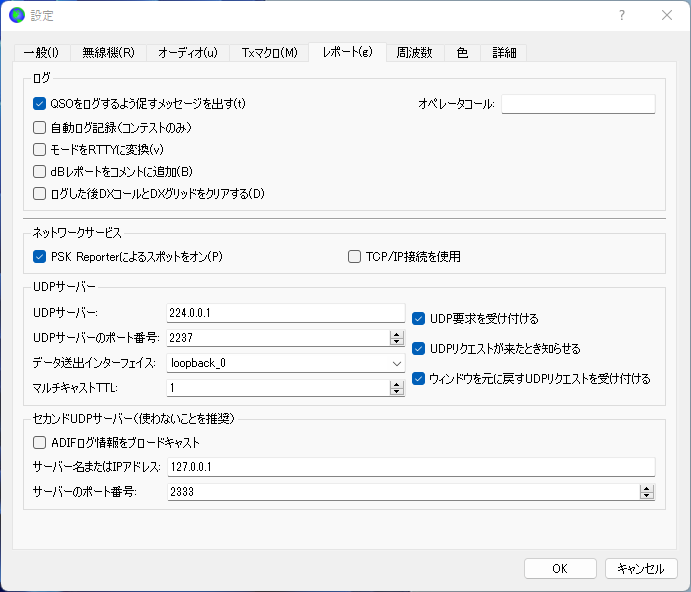Click the マルチキャストTTL value field
This screenshot has height=592, width=691.
[x=278, y=388]
